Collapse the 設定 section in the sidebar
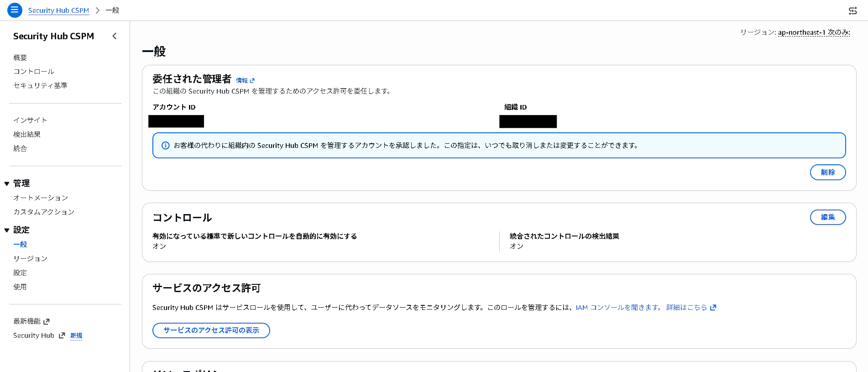Viewport: 868px width, 372px height. point(7,231)
